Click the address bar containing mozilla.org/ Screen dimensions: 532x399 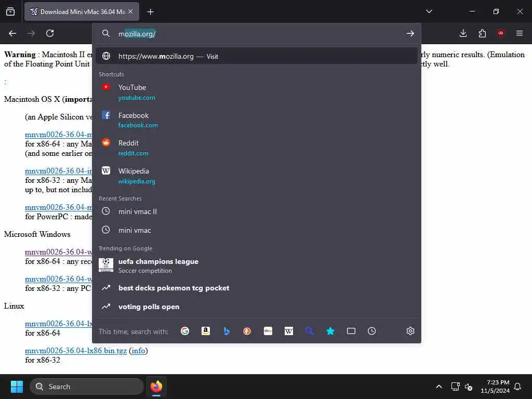pyautogui.click(x=257, y=34)
